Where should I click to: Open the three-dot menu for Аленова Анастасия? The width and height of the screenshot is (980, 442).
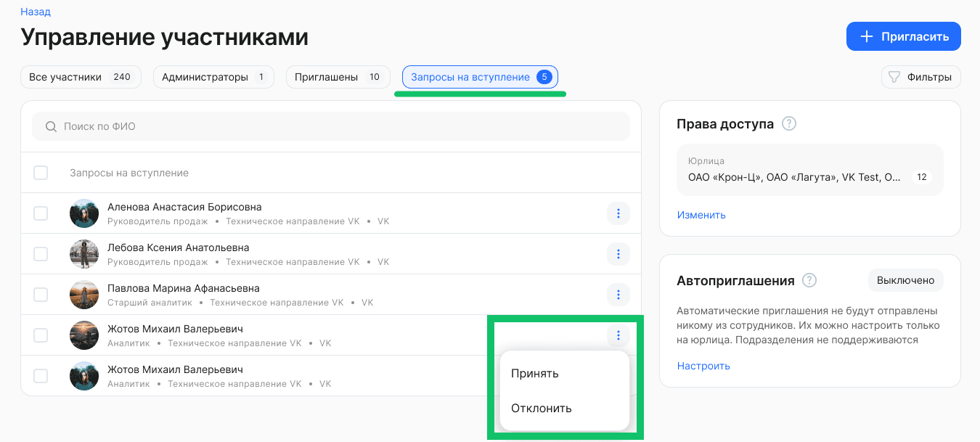(618, 213)
